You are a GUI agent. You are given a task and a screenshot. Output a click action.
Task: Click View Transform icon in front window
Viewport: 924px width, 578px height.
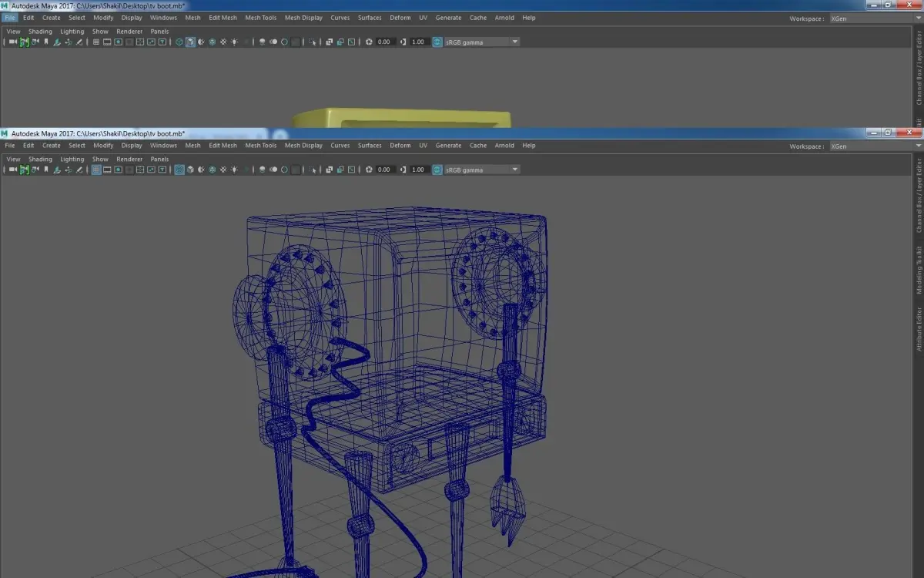tap(437, 170)
